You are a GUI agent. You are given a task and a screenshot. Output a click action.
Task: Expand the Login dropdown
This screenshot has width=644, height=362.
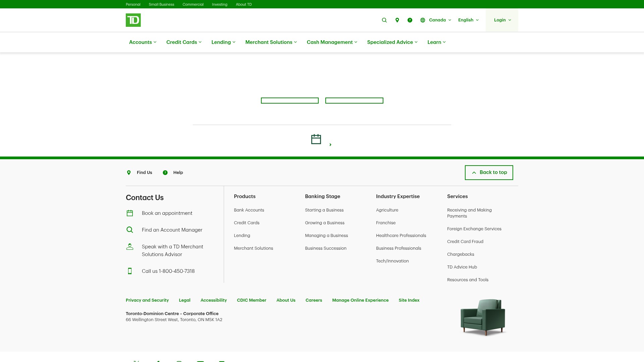502,20
